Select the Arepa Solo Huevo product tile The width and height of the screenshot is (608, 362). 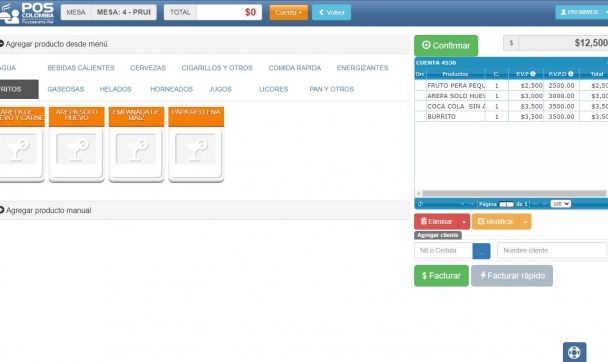click(x=77, y=144)
